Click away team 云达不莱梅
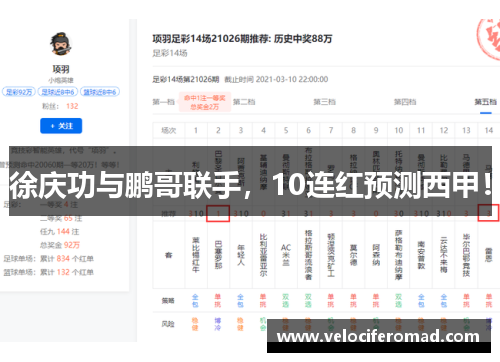This screenshot has width=500, height=362. coord(444,255)
